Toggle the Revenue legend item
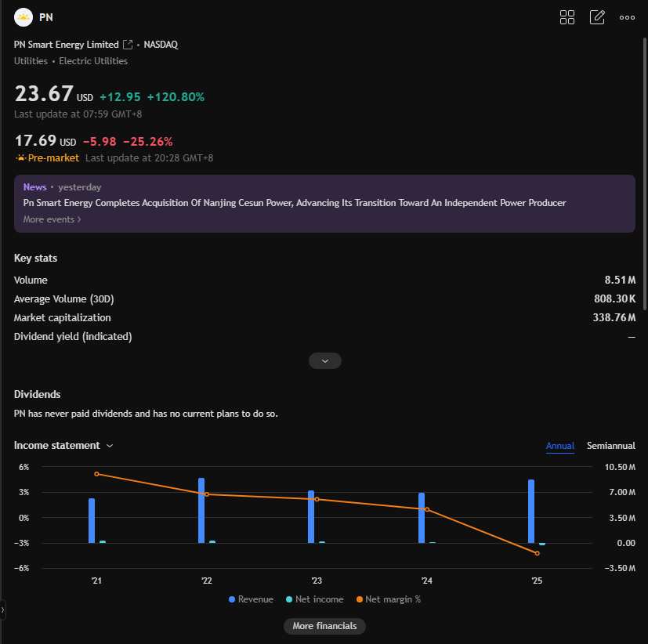Image resolution: width=648 pixels, height=644 pixels. click(x=251, y=599)
